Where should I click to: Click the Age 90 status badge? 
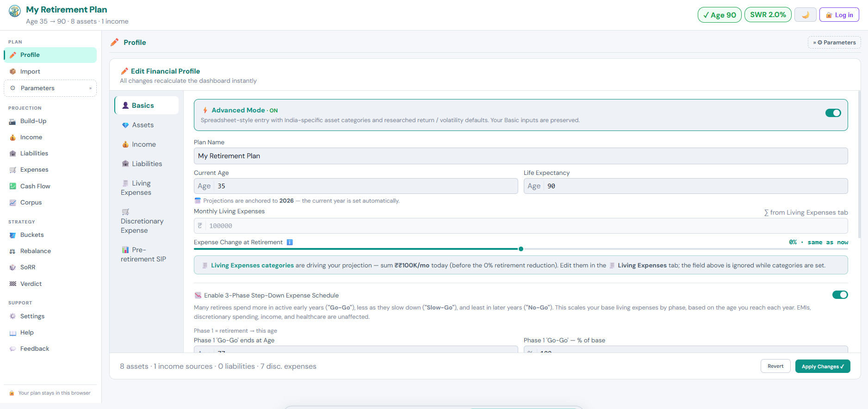click(x=719, y=15)
